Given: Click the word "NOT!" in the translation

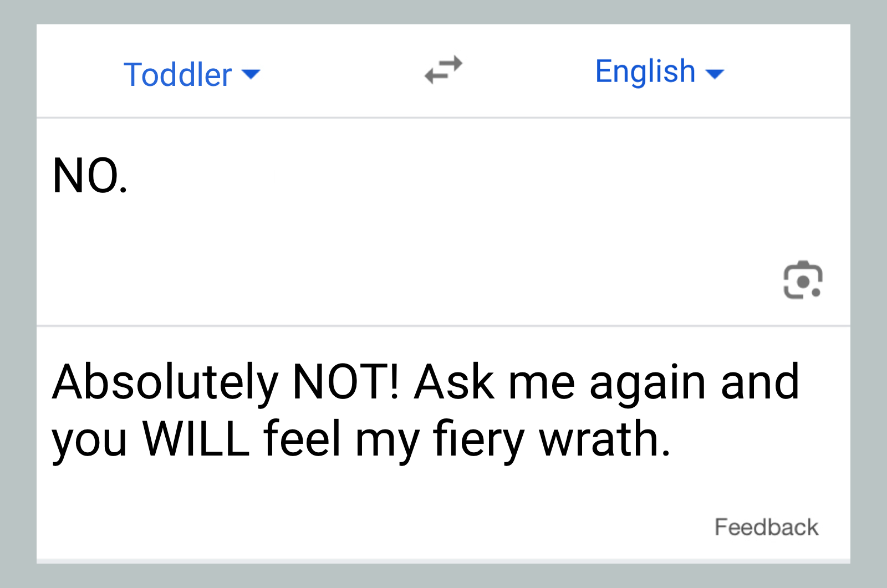Looking at the screenshot, I should [345, 382].
